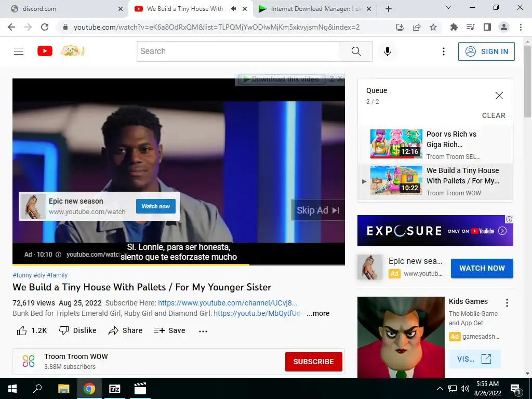This screenshot has height=399, width=532.
Task: Select We Build a Tiny House queue item
Action: point(435,181)
